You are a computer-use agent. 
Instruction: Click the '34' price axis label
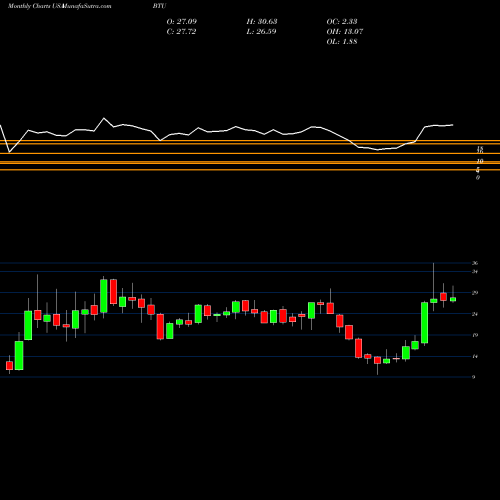(475, 272)
